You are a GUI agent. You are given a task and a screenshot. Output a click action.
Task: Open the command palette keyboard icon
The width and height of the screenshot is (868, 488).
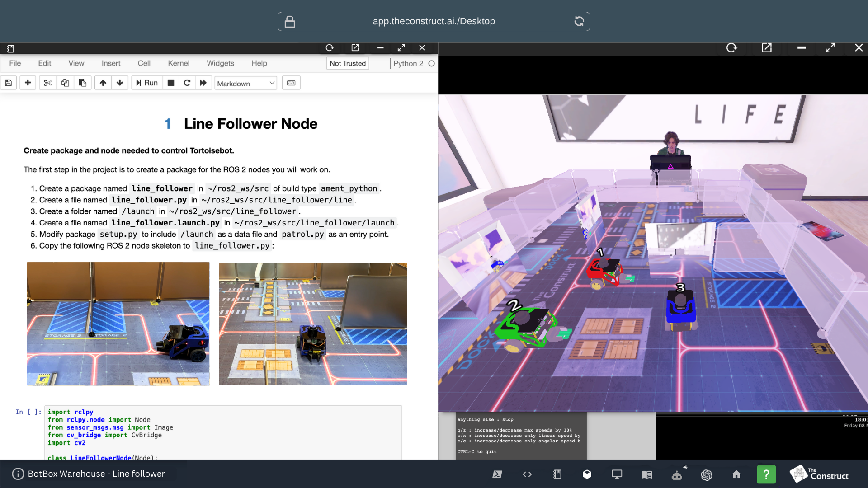coord(291,83)
